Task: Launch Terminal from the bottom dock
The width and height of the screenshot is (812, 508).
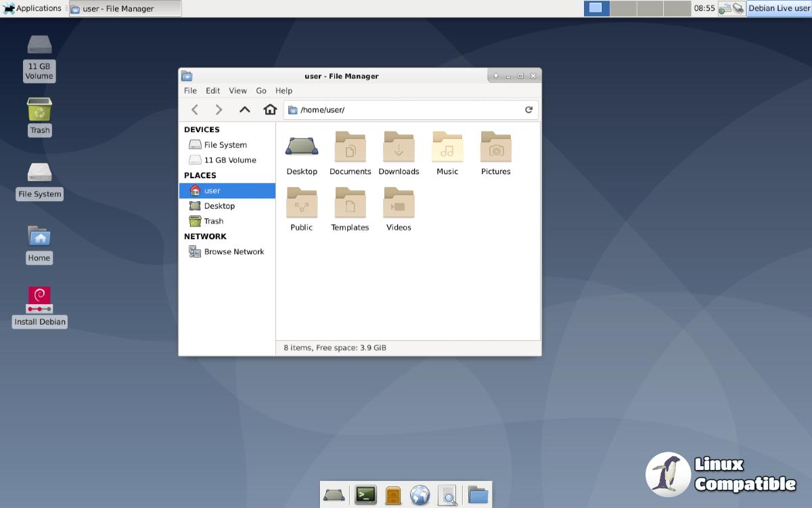Action: tap(365, 495)
